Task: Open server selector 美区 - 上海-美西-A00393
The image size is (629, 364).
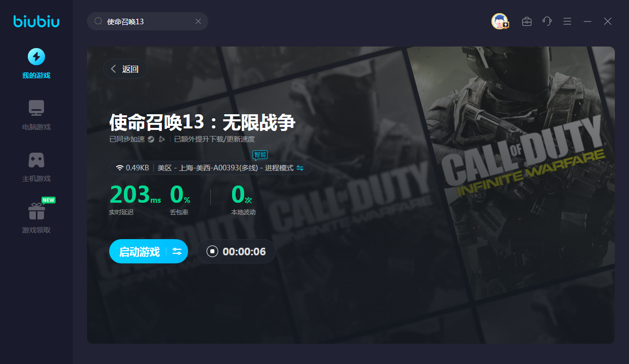Action: click(226, 168)
